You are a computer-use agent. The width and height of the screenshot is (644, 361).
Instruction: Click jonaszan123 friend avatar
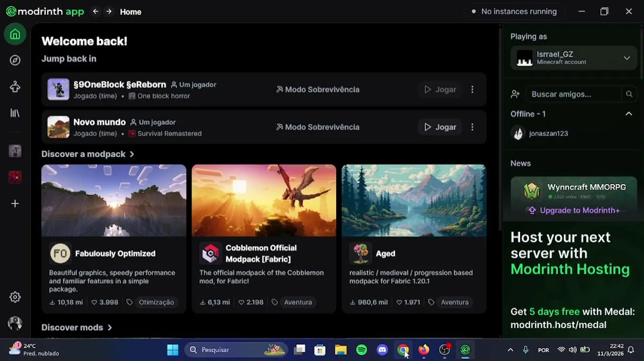point(518,133)
